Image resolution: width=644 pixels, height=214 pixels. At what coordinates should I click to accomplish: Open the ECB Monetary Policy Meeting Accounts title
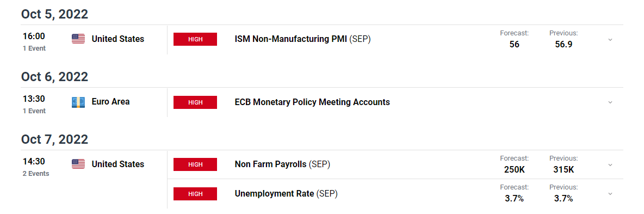pos(312,102)
